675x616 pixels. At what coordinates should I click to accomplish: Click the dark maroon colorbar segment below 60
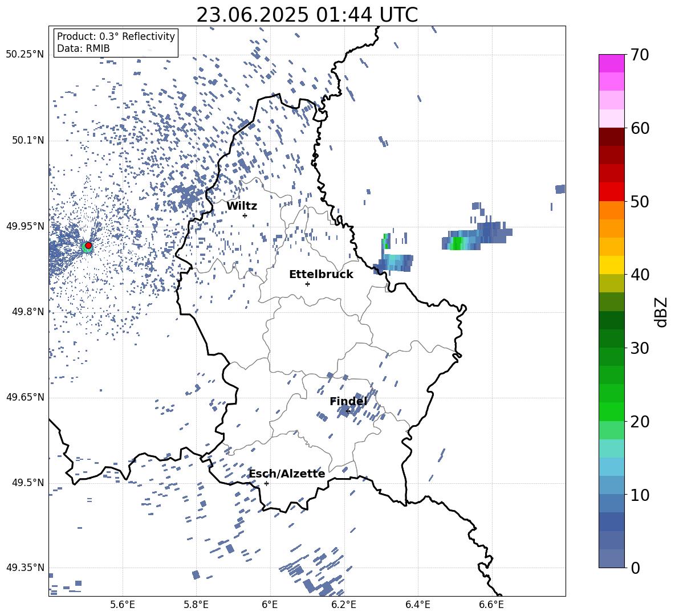point(611,137)
